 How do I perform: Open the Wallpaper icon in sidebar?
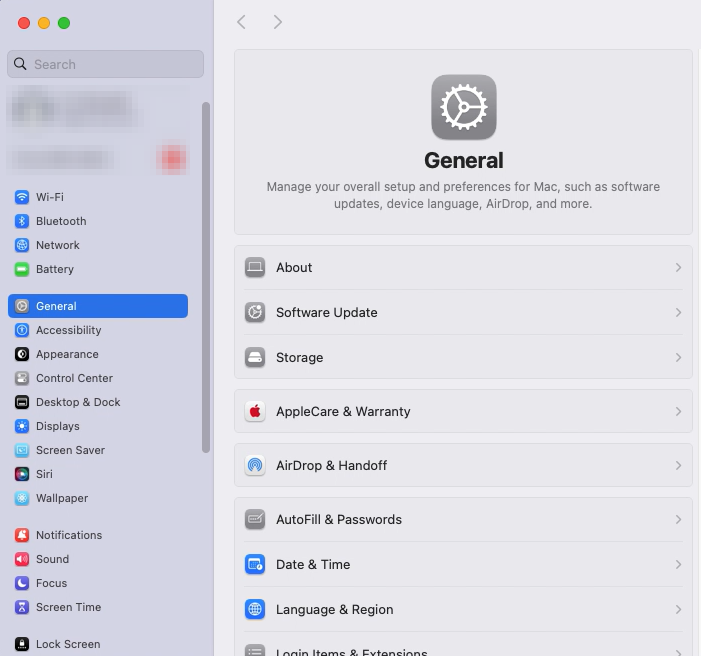click(x=22, y=498)
